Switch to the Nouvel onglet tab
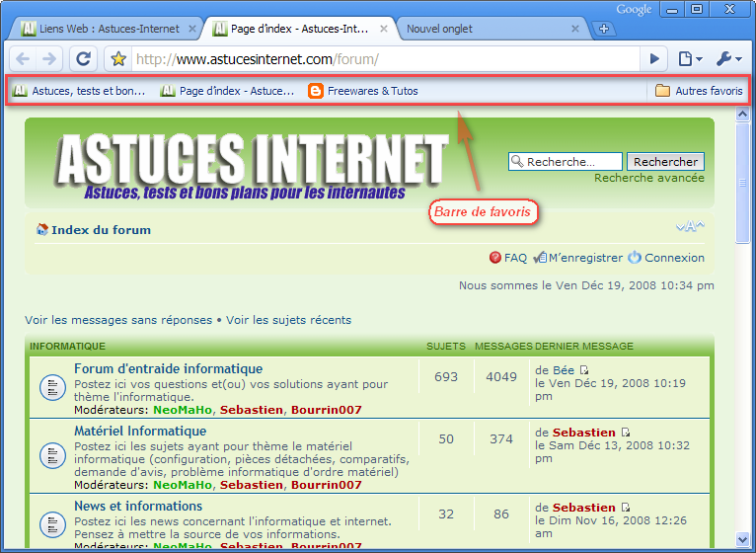The height and width of the screenshot is (553, 756). 490,29
